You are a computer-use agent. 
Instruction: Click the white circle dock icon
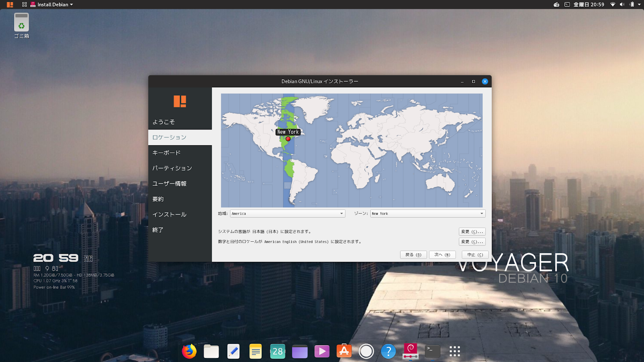pyautogui.click(x=366, y=351)
